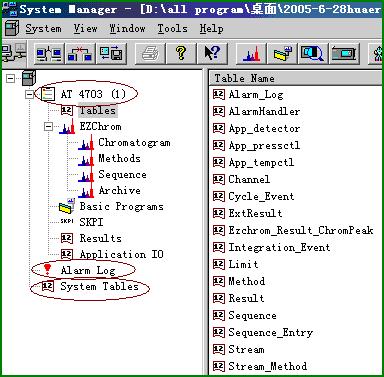Screen dimensions: 384x377
Task: Select the EZChrom tree item
Action: tap(100, 127)
